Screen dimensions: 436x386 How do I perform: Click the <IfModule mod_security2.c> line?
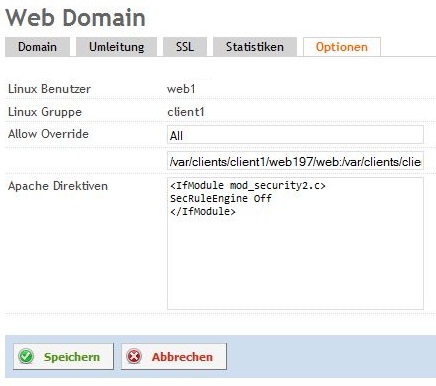[x=248, y=185]
